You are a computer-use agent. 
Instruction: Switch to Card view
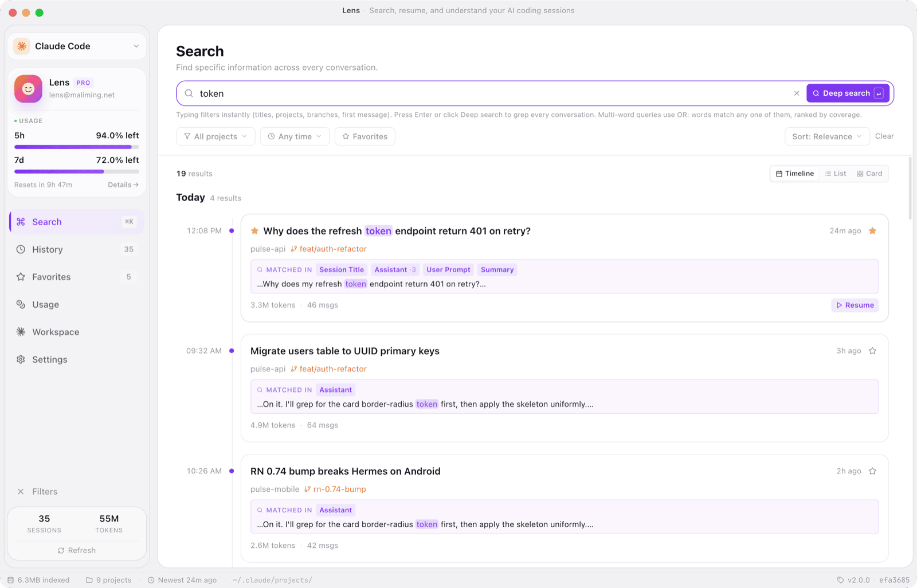[869, 174]
